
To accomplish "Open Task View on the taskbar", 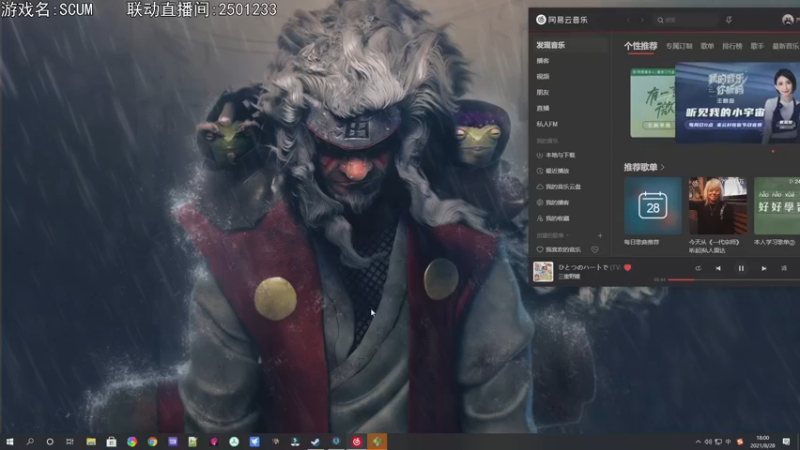I will 70,441.
